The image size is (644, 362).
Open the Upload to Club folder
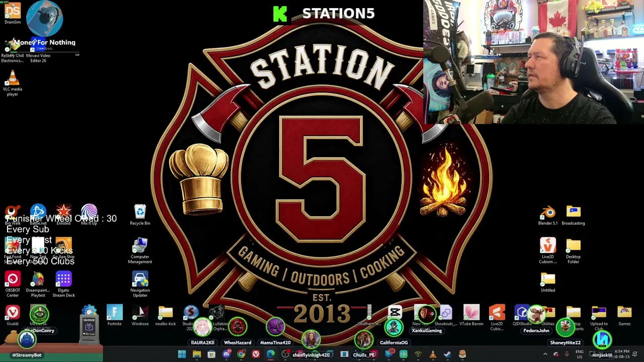coord(599,318)
